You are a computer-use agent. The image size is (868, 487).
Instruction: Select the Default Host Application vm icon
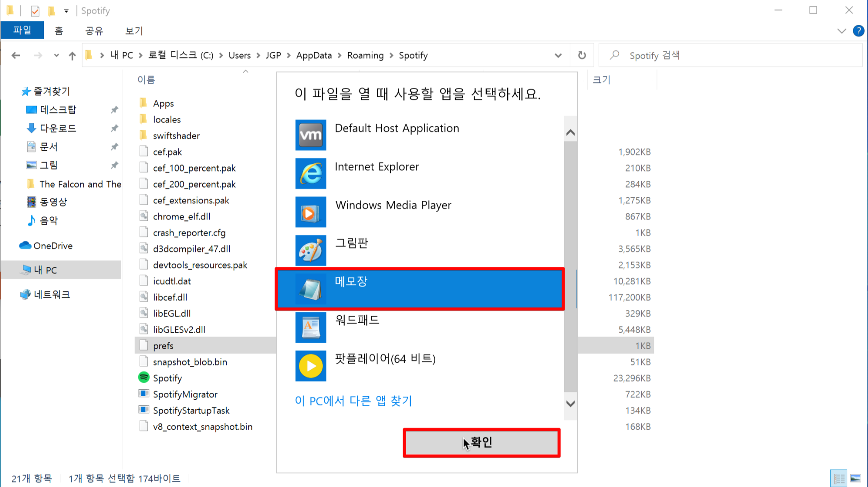tap(310, 135)
